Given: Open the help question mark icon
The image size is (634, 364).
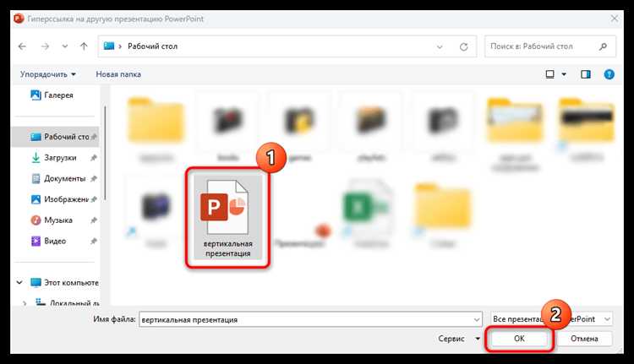Looking at the screenshot, I should [609, 74].
